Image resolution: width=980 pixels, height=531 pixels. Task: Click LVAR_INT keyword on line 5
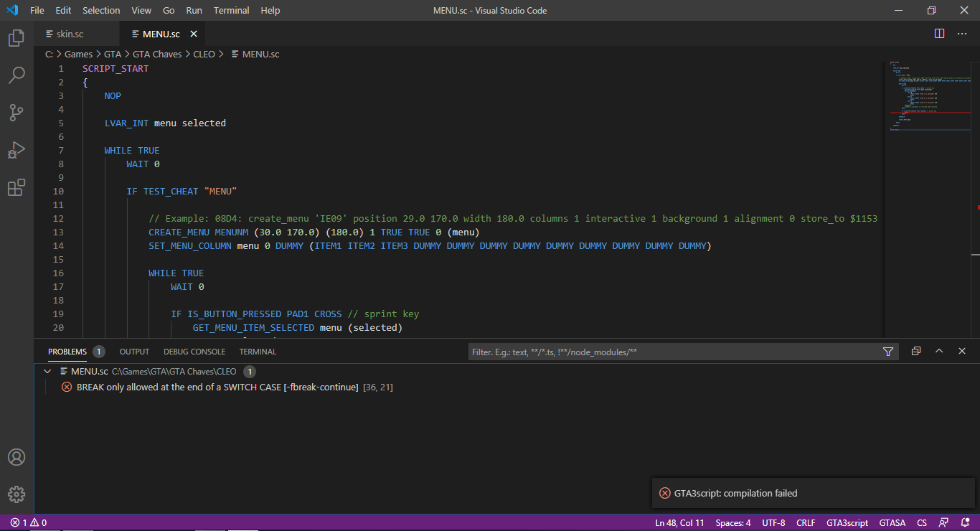pos(126,123)
